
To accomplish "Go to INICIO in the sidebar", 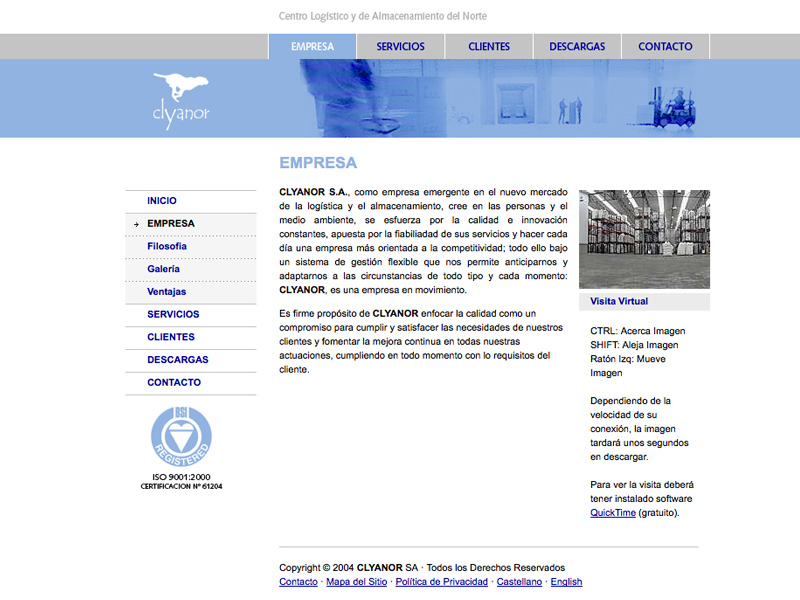I will click(162, 201).
